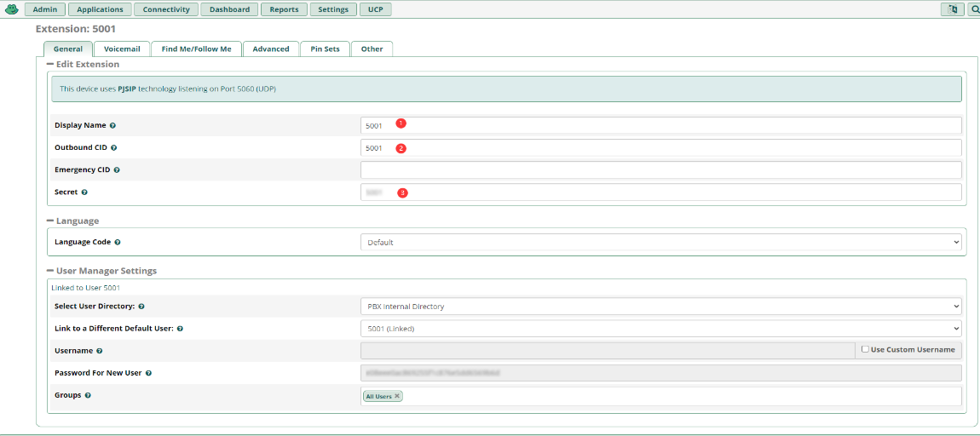Open the Select User Directory dropdown
The height and width of the screenshot is (436, 980).
pos(660,306)
